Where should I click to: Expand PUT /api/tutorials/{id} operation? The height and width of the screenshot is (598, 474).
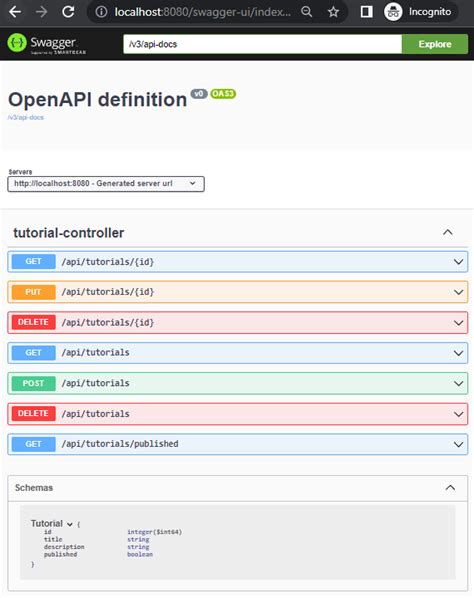[x=238, y=292]
